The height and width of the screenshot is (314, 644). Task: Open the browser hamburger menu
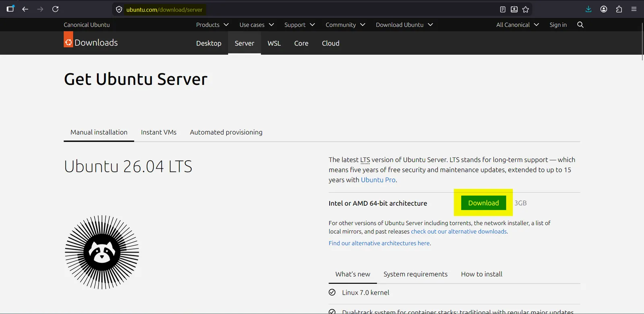(x=634, y=9)
